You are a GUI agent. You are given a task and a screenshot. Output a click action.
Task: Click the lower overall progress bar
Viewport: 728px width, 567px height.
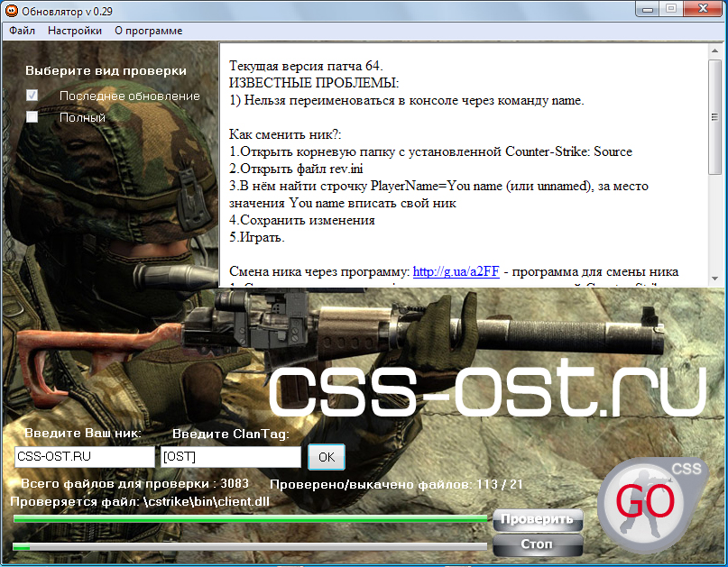pos(250,547)
